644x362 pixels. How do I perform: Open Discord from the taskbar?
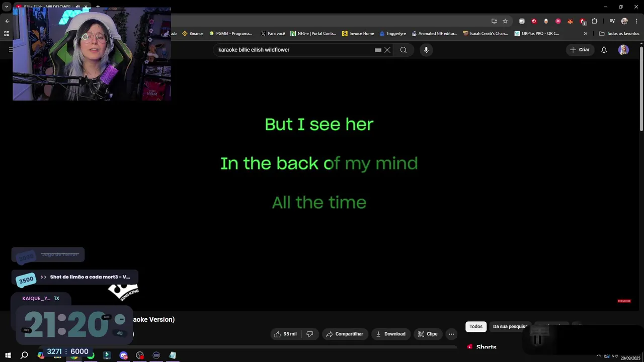coord(124,355)
